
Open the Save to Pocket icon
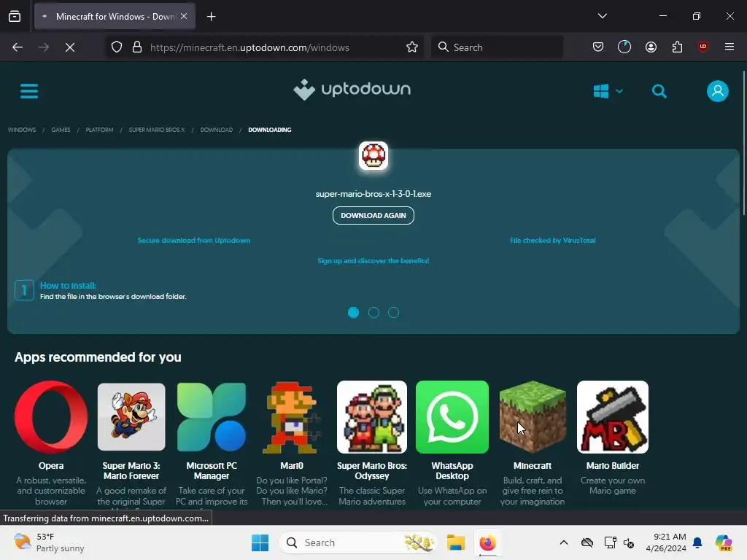click(598, 47)
